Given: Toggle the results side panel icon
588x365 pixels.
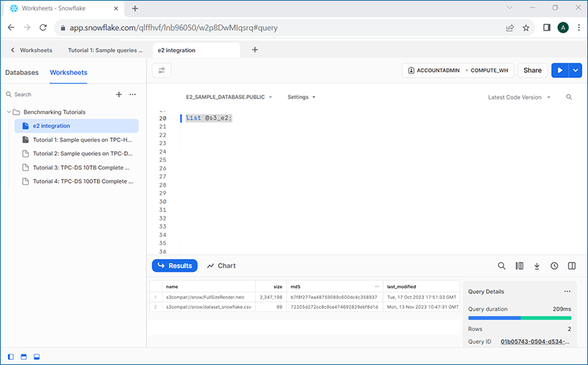Looking at the screenshot, I should (x=572, y=266).
